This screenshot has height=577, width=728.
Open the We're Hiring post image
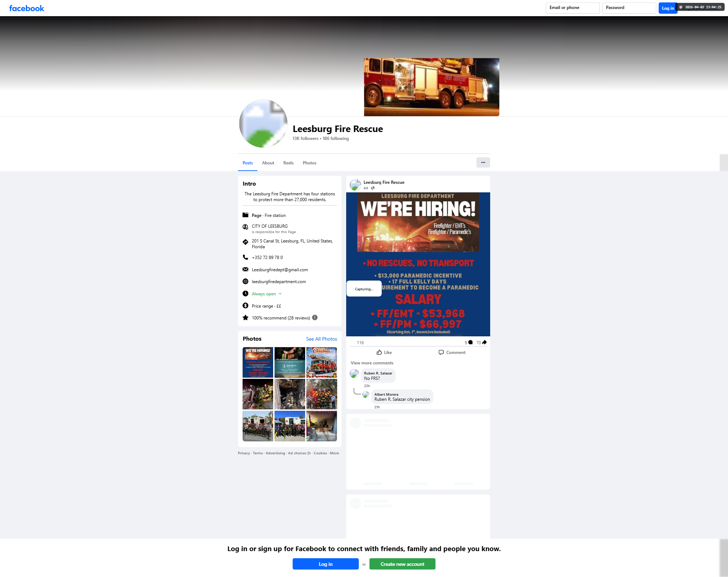pos(418,264)
